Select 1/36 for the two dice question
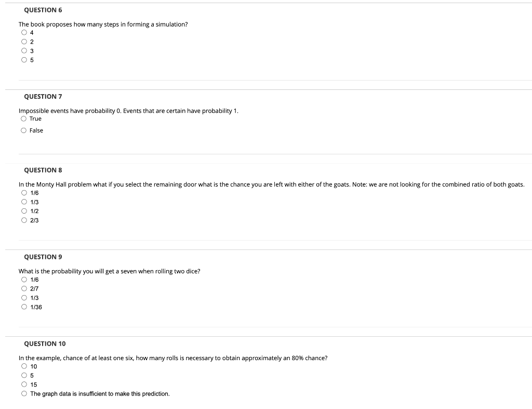 [24, 307]
